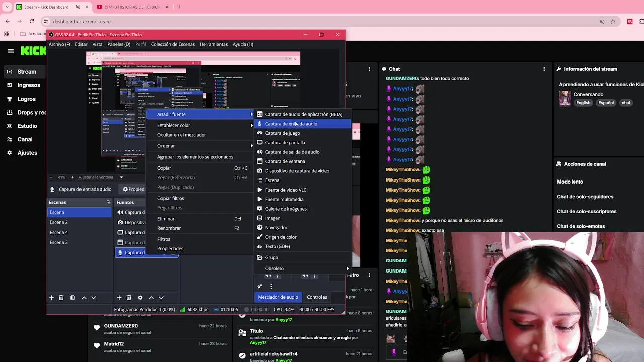Open Herramientas menu in OBS
The width and height of the screenshot is (644, 362).
(x=214, y=44)
